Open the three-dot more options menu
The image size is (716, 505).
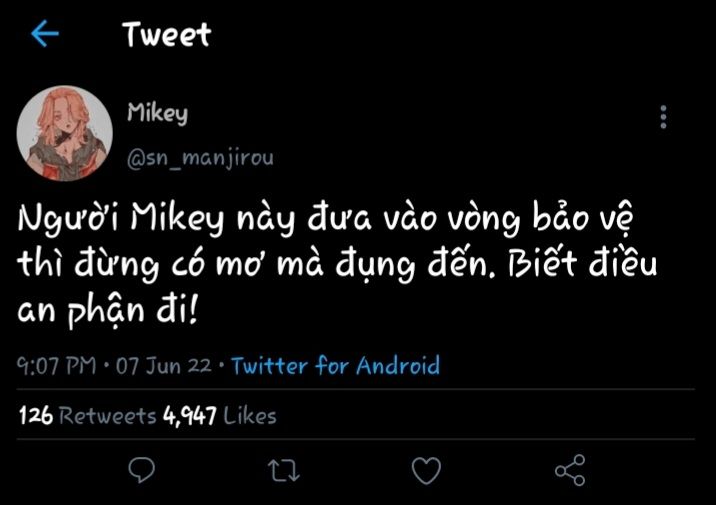tap(663, 118)
